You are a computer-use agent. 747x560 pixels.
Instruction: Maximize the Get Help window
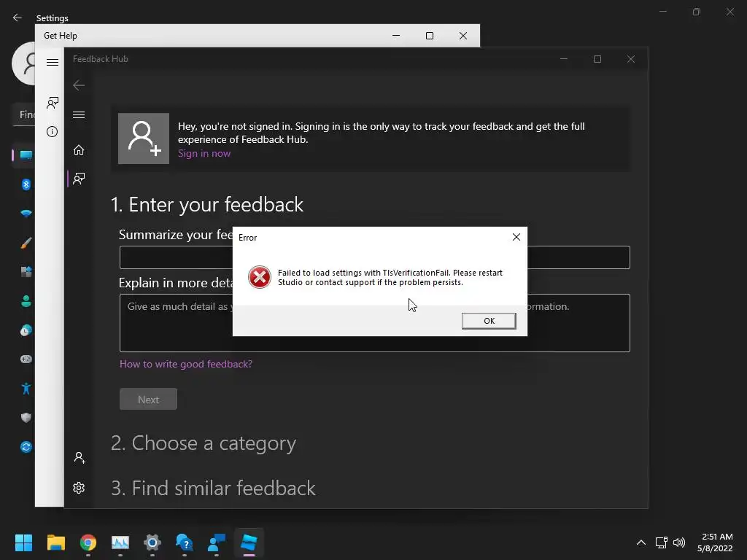(429, 36)
